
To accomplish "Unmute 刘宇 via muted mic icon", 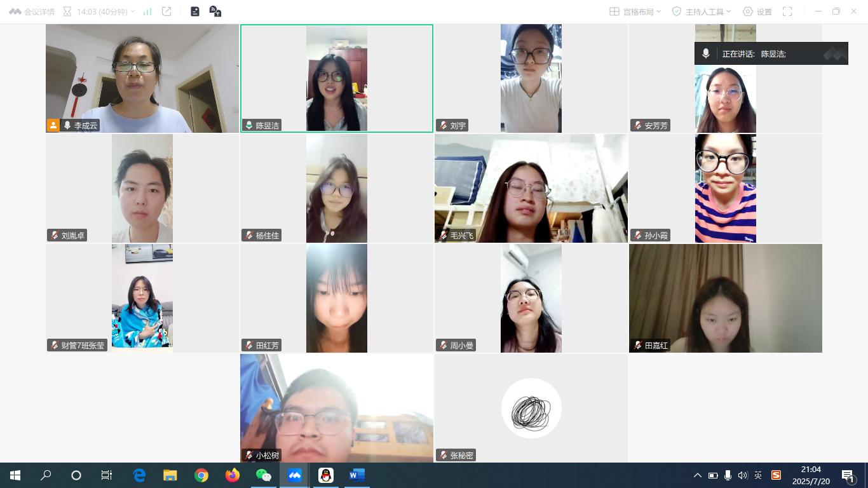I will [443, 126].
